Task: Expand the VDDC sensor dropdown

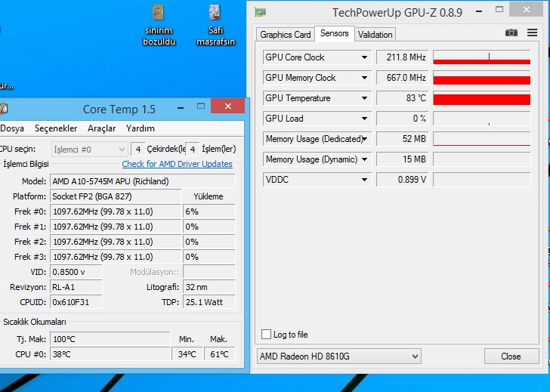Action: tap(365, 180)
